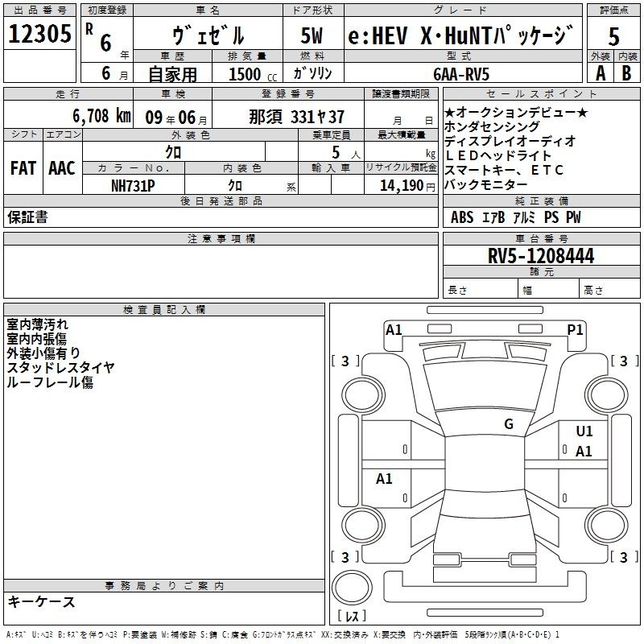Click interior grade B under 内装

click(x=626, y=73)
